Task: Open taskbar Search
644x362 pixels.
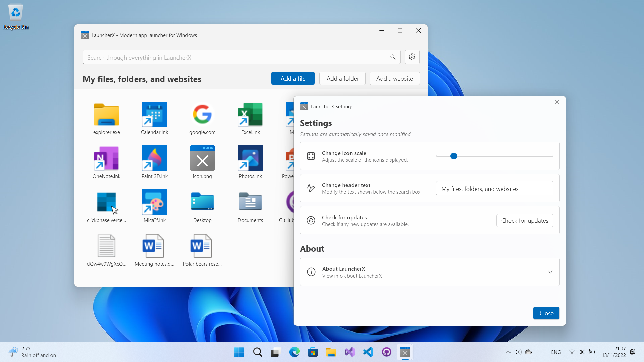Action: coord(257,352)
